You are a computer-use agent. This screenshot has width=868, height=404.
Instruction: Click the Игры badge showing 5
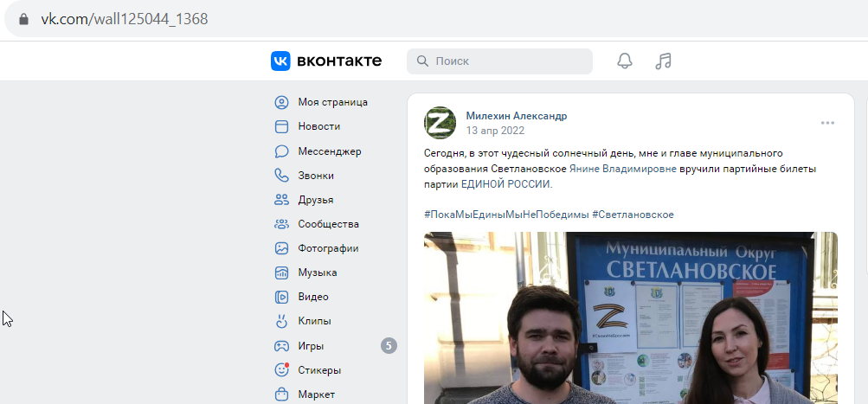[x=389, y=346]
